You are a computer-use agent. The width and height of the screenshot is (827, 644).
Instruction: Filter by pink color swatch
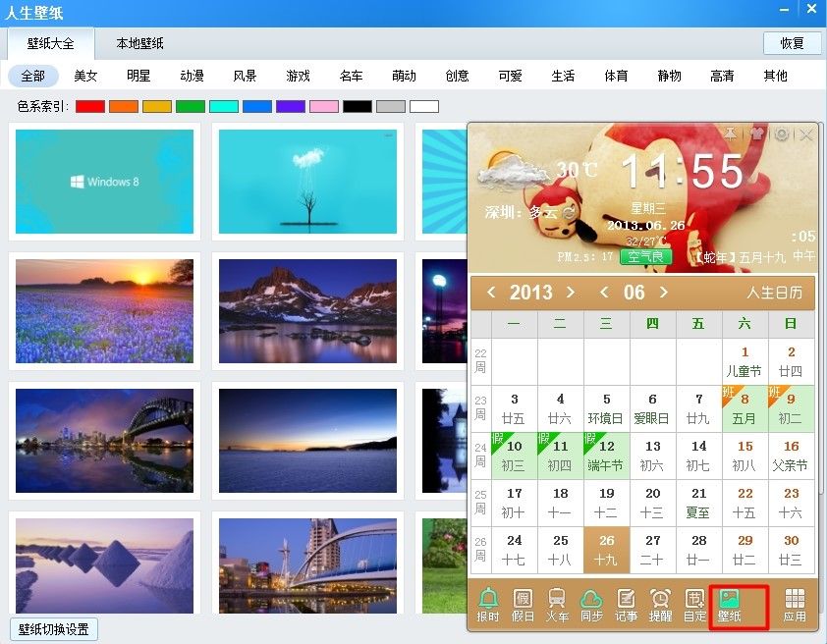click(324, 106)
